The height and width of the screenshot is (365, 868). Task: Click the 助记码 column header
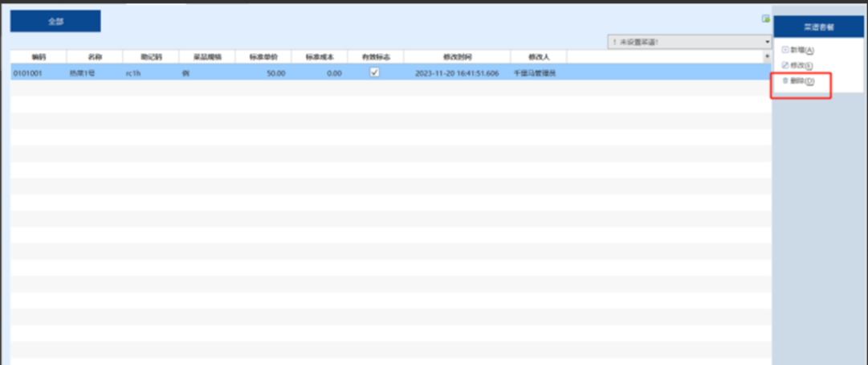[151, 57]
